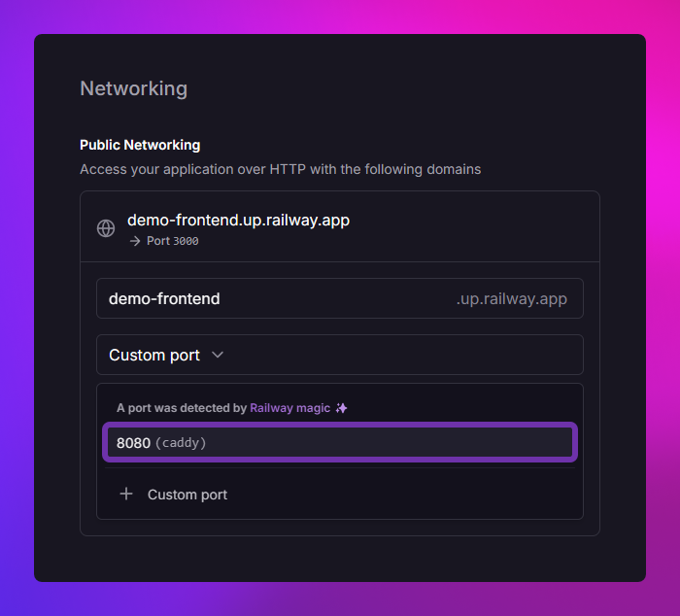Screen dimensions: 680x616
Task: Open the Custom port selector field
Action: (x=340, y=355)
